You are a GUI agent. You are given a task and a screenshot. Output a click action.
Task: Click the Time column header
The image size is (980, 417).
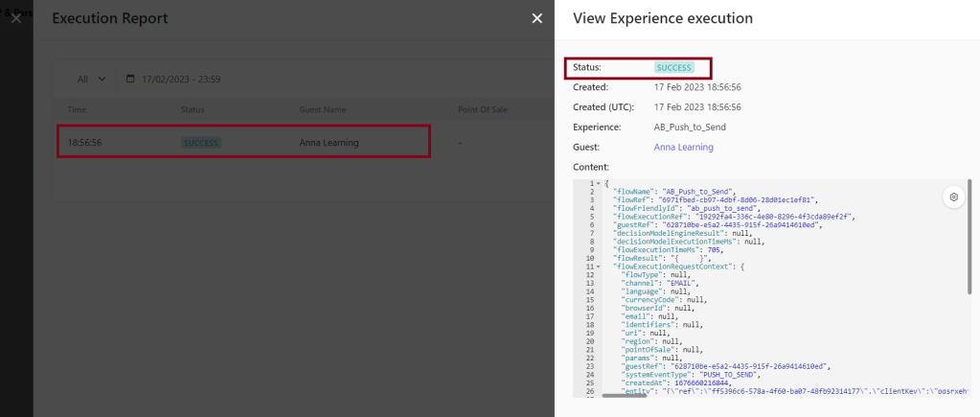click(77, 109)
